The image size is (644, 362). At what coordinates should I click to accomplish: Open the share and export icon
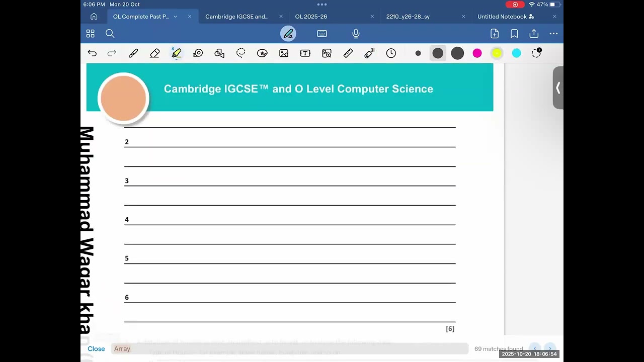[534, 34]
